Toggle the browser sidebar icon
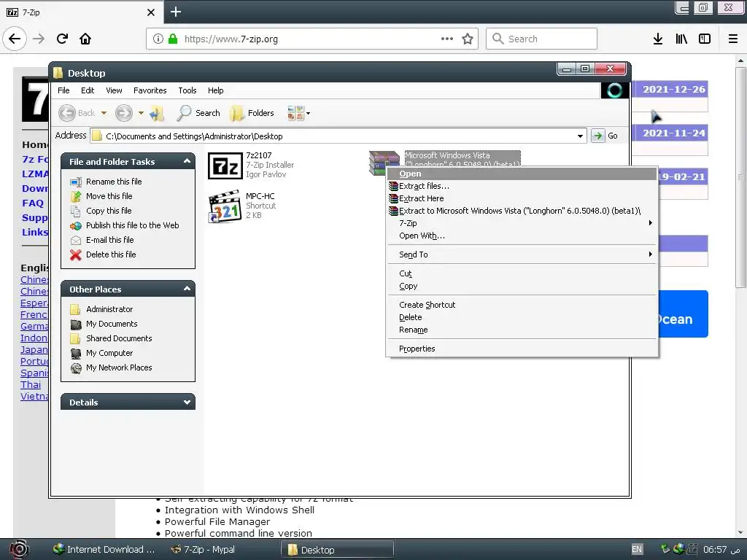The image size is (747, 560). coord(705,39)
